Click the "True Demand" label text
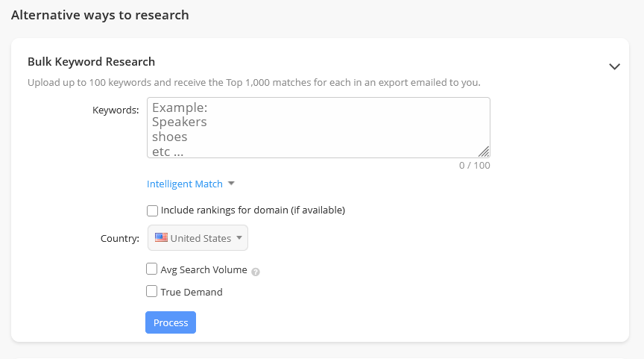 click(192, 293)
